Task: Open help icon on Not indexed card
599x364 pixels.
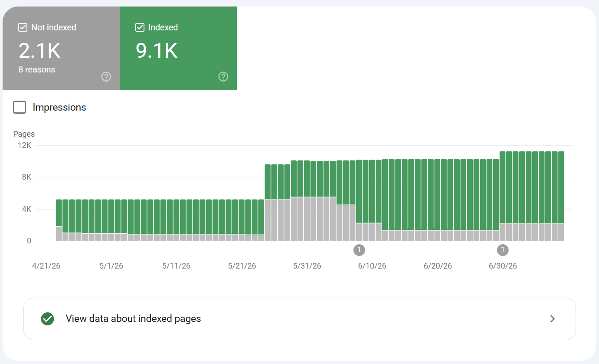Action: [x=106, y=77]
